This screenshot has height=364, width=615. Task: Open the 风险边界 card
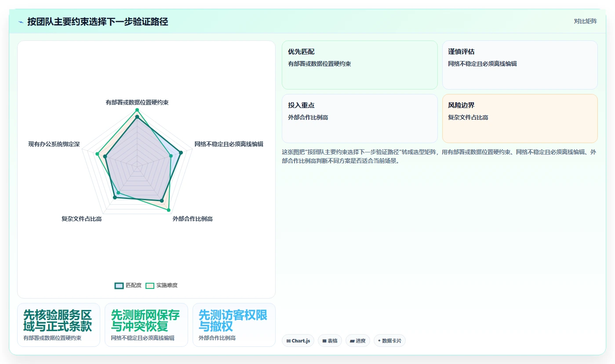(x=520, y=119)
